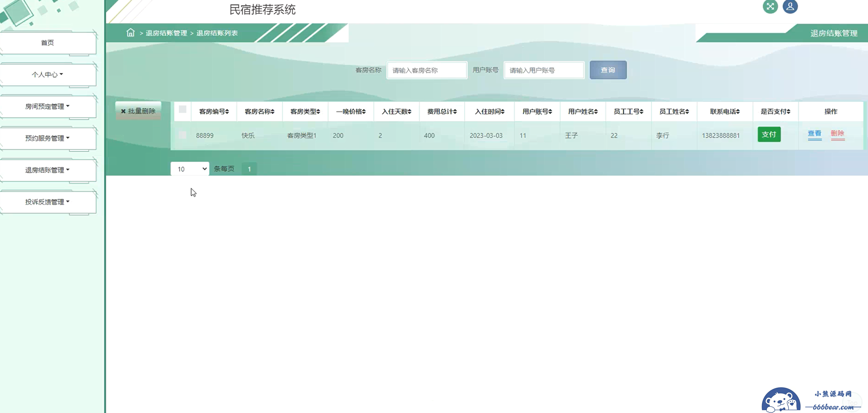Sort by 用户姓名 column arrows
This screenshot has width=868, height=413.
point(596,112)
